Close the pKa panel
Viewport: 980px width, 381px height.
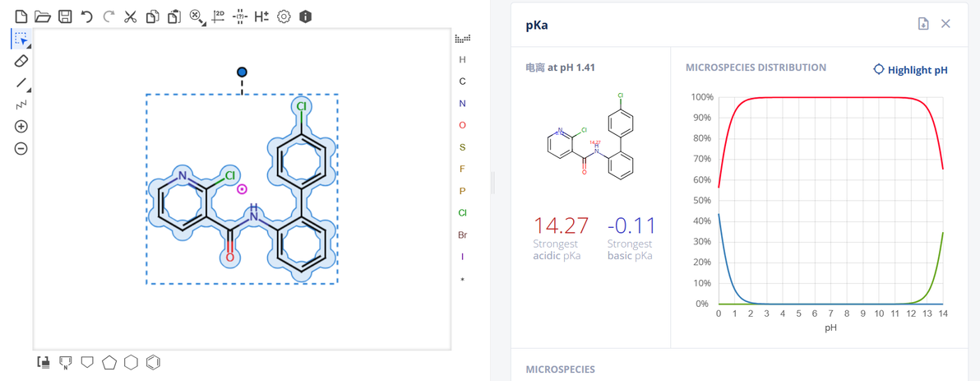[945, 24]
